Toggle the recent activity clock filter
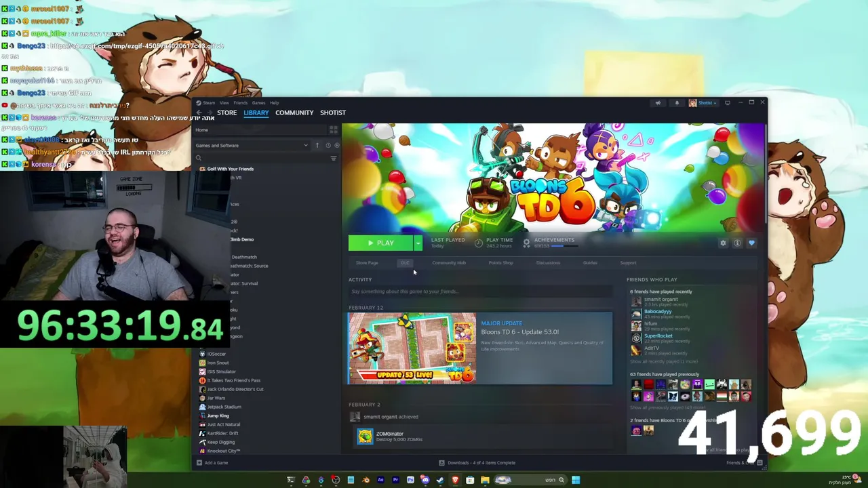Image resolution: width=868 pixels, height=488 pixels. pos(328,145)
